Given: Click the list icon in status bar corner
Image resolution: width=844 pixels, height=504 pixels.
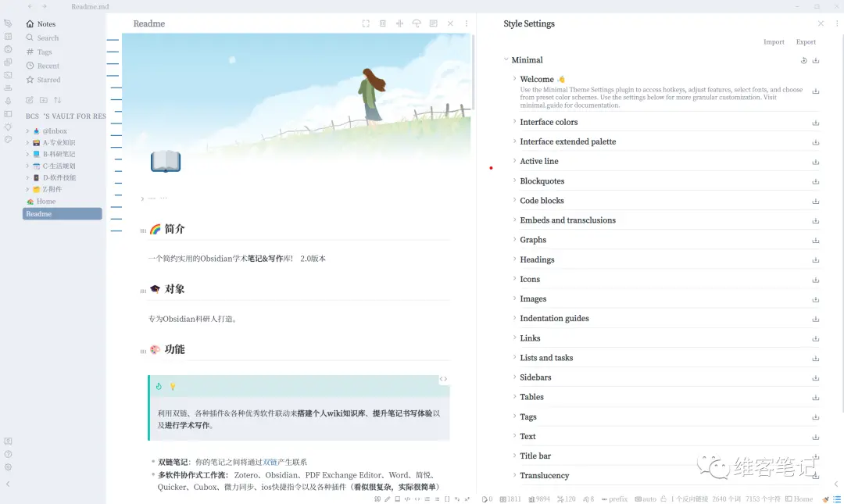Looking at the screenshot, I should click(837, 499).
